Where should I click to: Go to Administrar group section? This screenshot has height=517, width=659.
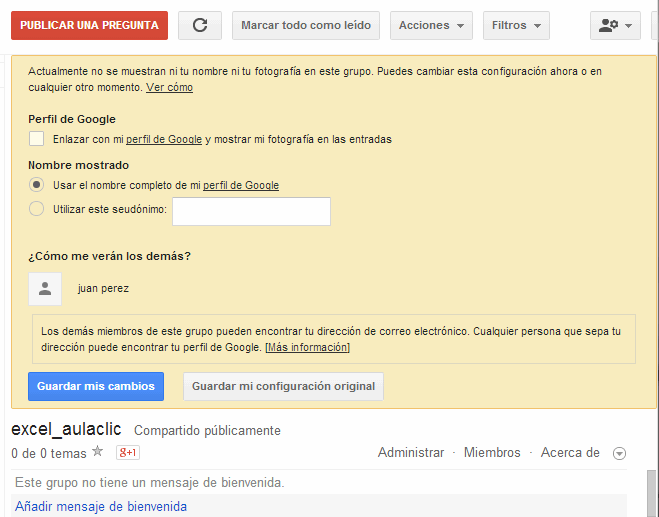click(410, 453)
